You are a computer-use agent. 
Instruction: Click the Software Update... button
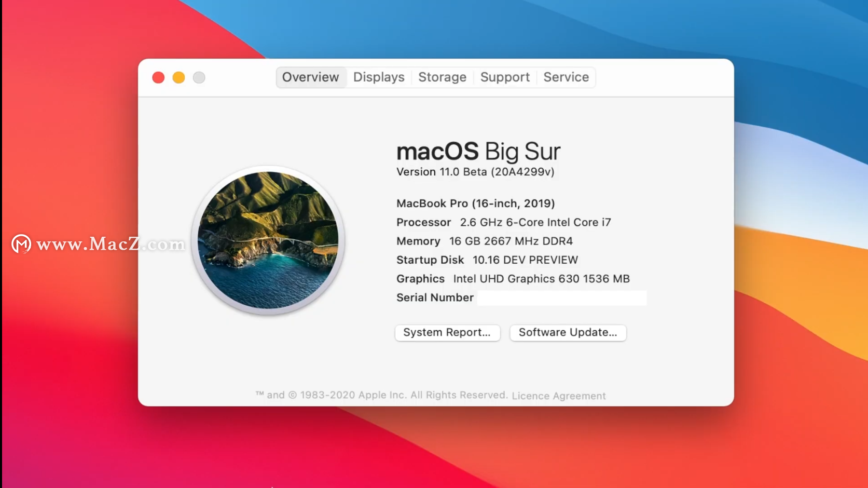568,333
